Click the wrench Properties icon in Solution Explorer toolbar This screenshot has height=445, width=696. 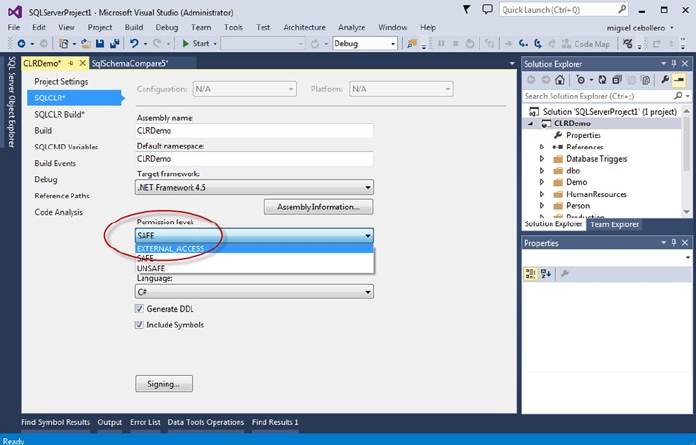665,80
